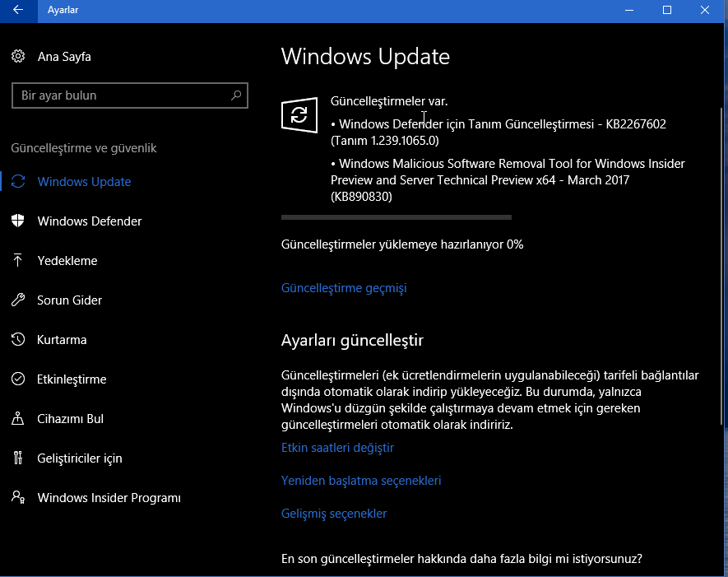728x577 pixels.
Task: Click the Cihazımı Bul locator icon
Action: [x=17, y=418]
